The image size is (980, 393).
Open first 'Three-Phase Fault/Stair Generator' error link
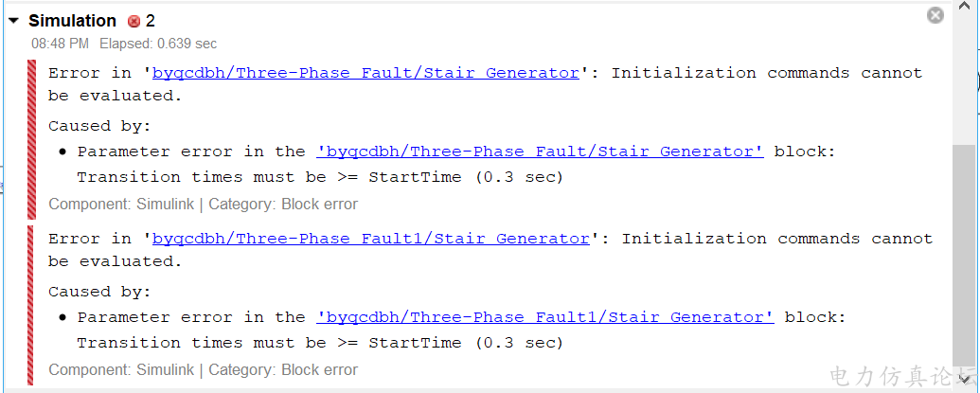pos(365,73)
